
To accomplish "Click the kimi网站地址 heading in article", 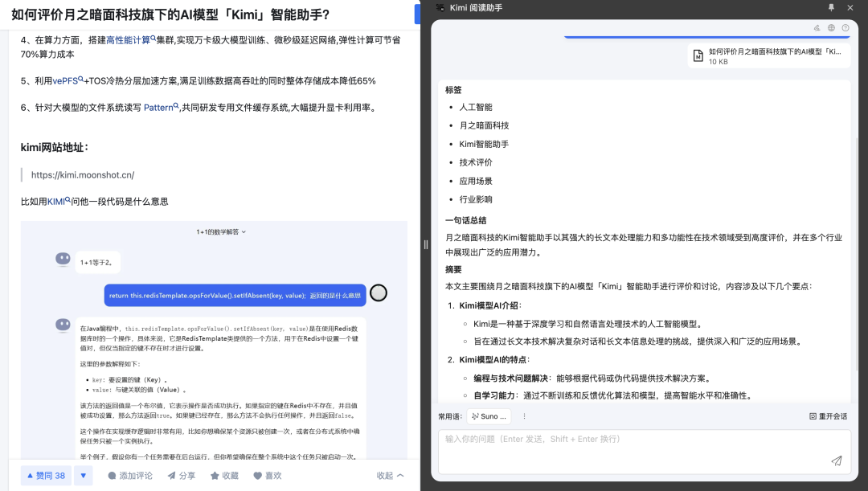I will tap(55, 147).
